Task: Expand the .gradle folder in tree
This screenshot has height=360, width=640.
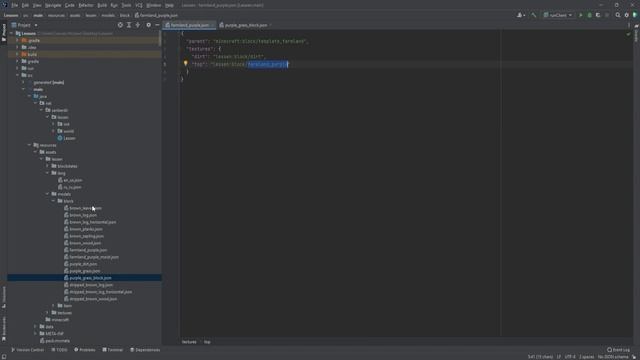Action: pos(18,40)
